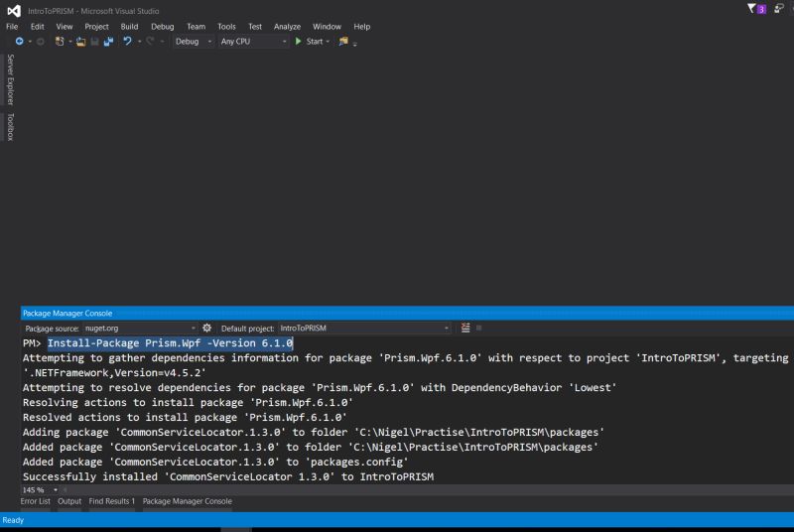Expand the Start button dropdown arrow
794x532 pixels.
pyautogui.click(x=328, y=42)
